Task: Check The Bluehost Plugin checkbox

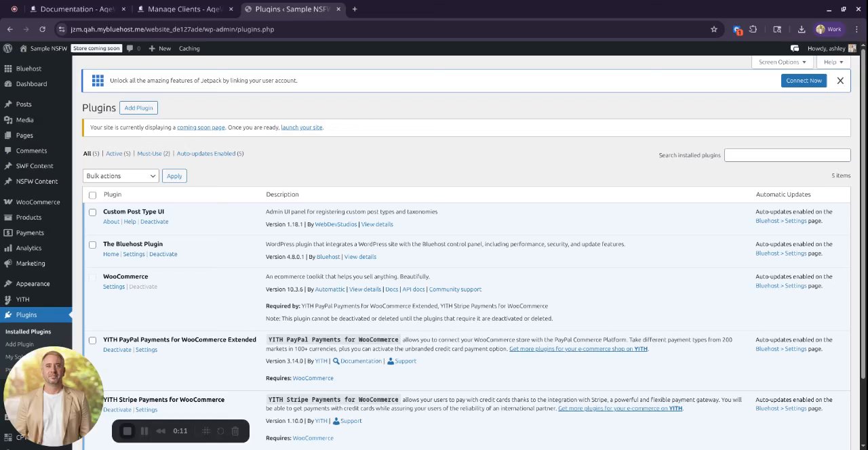Action: tap(92, 245)
